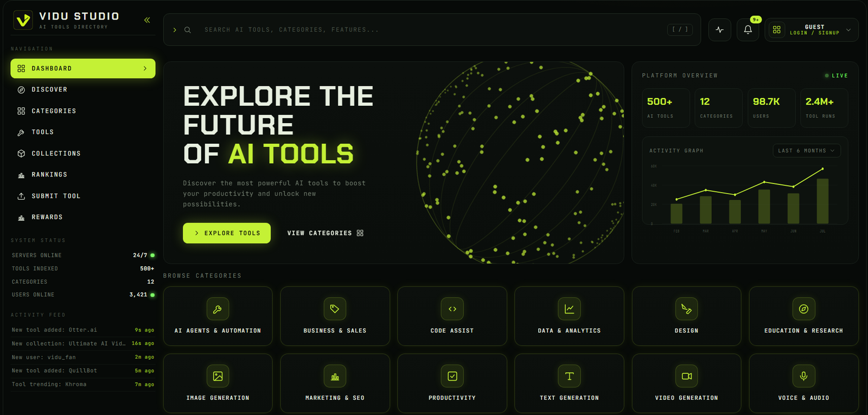Click the slash shortcut badge in search
Image resolution: width=868 pixels, height=415 pixels.
tap(680, 29)
